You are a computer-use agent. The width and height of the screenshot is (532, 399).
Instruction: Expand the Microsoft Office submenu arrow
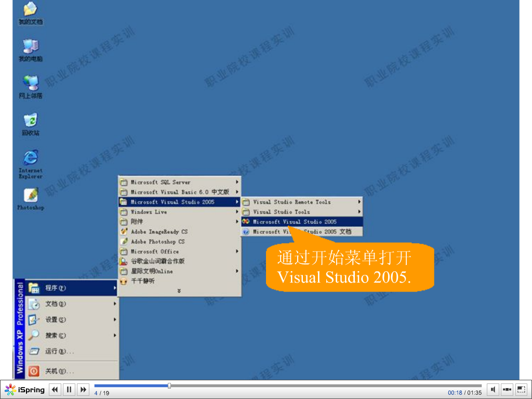[237, 251]
